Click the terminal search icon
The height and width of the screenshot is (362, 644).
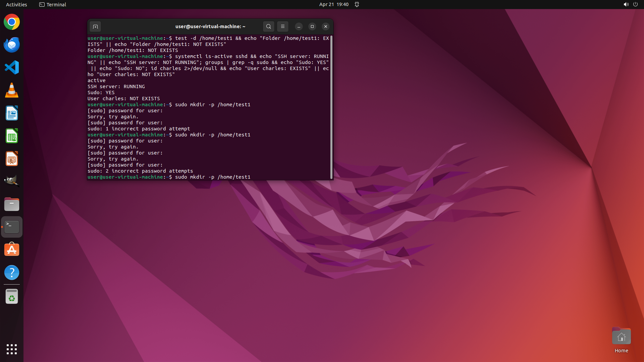(268, 26)
